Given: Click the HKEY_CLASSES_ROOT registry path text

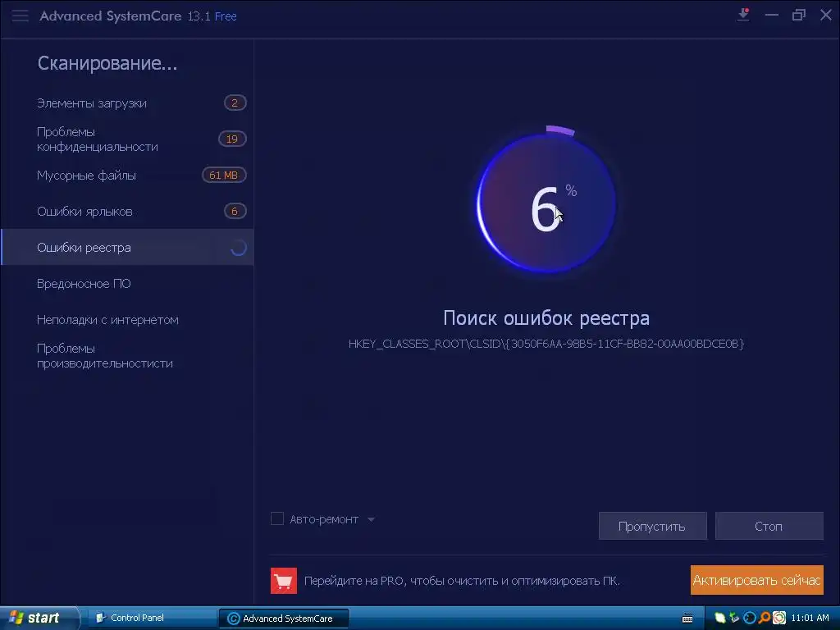Looking at the screenshot, I should pos(546,344).
